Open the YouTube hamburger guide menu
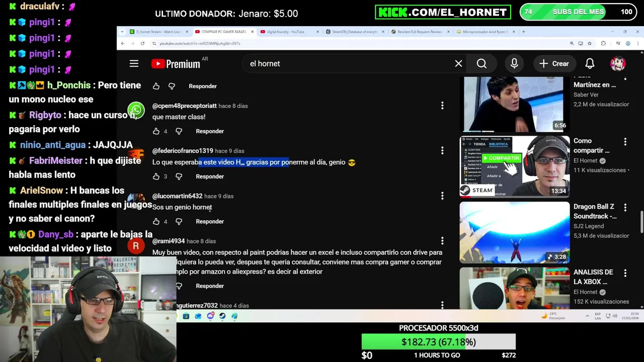This screenshot has height=362, width=644. (x=134, y=63)
